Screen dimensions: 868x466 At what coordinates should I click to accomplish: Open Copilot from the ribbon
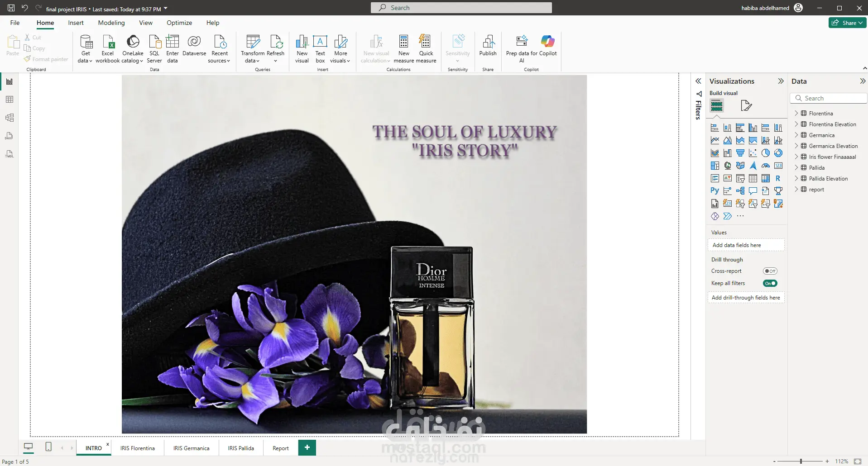[x=548, y=46]
